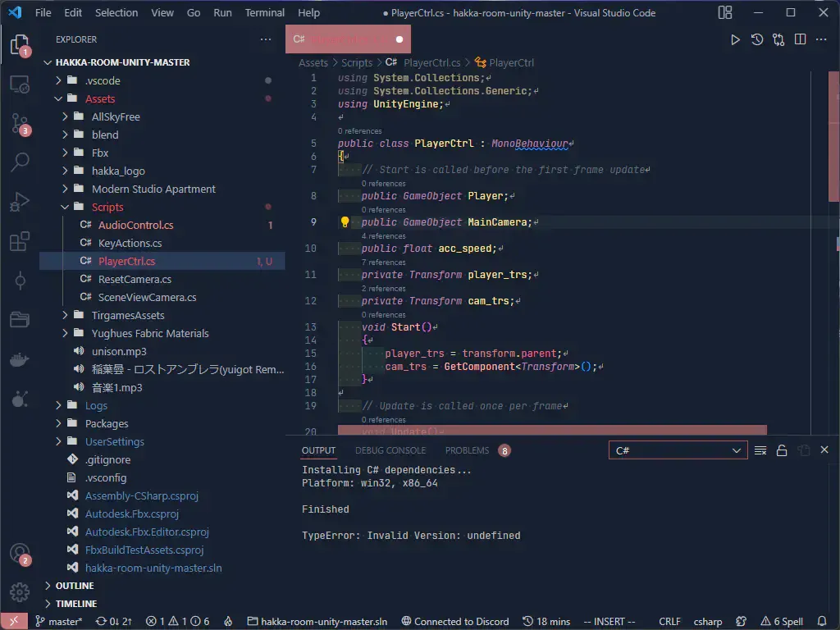Open the Search view in activity bar

tap(20, 162)
